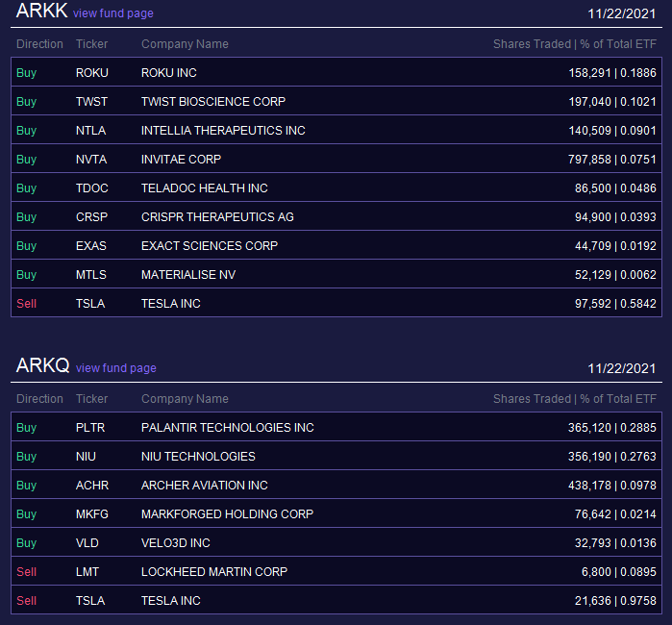Select the MKFG ticker cell
Screen dimensions: 672x625
(92, 514)
